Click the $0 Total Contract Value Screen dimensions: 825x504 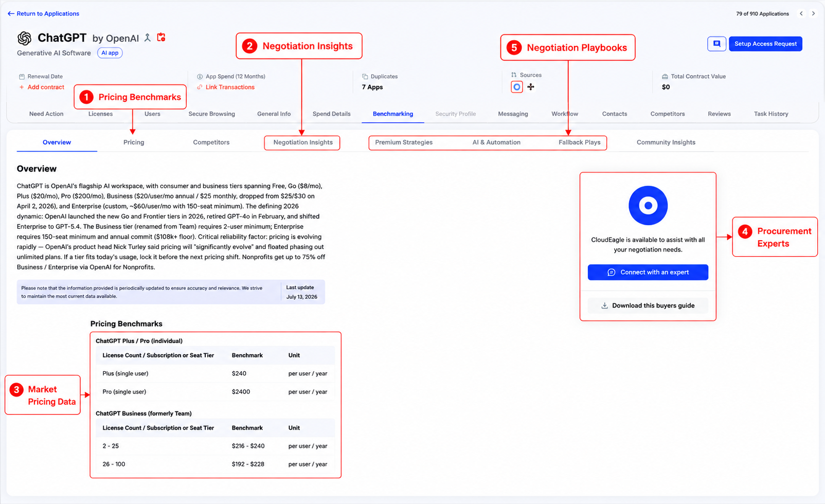click(x=666, y=87)
